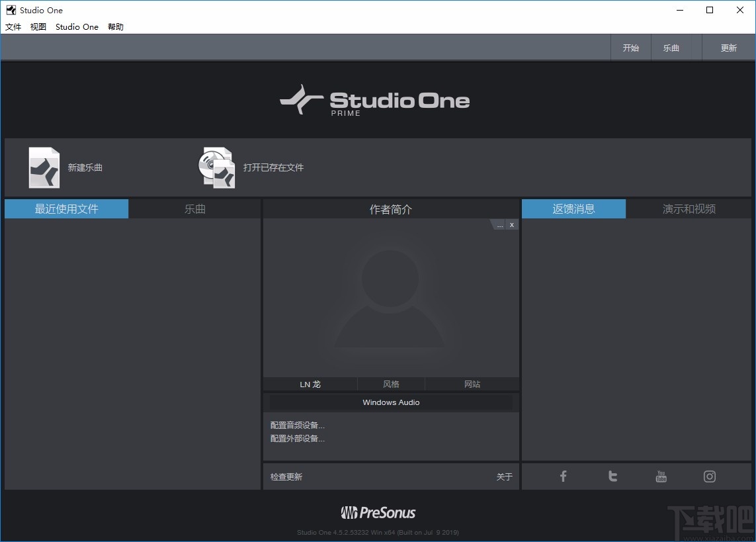Click the open existing file disc icon
Screen dimensions: 756x542
click(216, 167)
